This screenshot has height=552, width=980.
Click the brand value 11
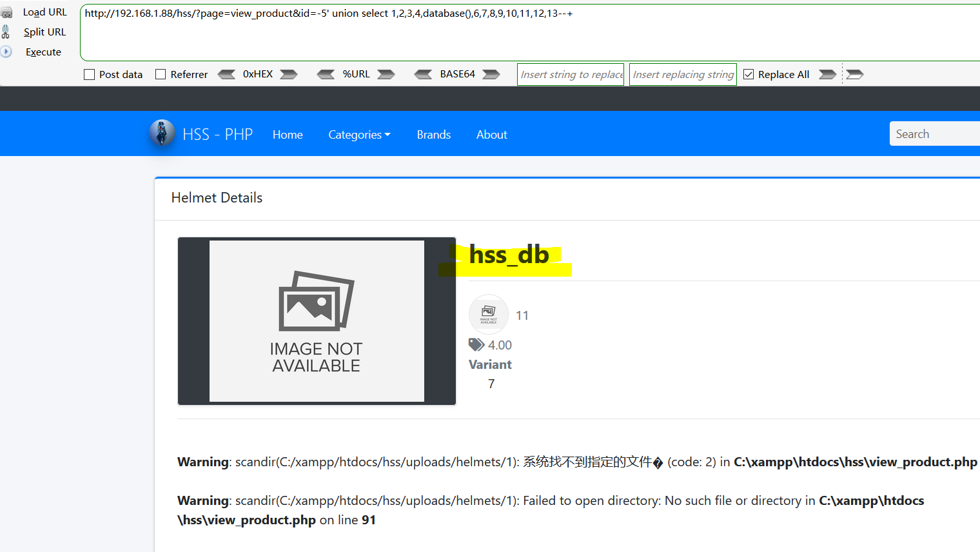coord(522,315)
